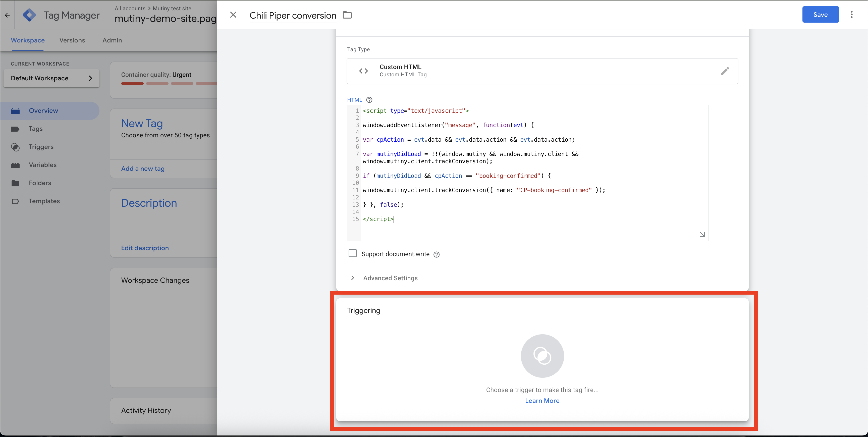Image resolution: width=868 pixels, height=437 pixels.
Task: Select Overview in the sidebar
Action: [50, 111]
